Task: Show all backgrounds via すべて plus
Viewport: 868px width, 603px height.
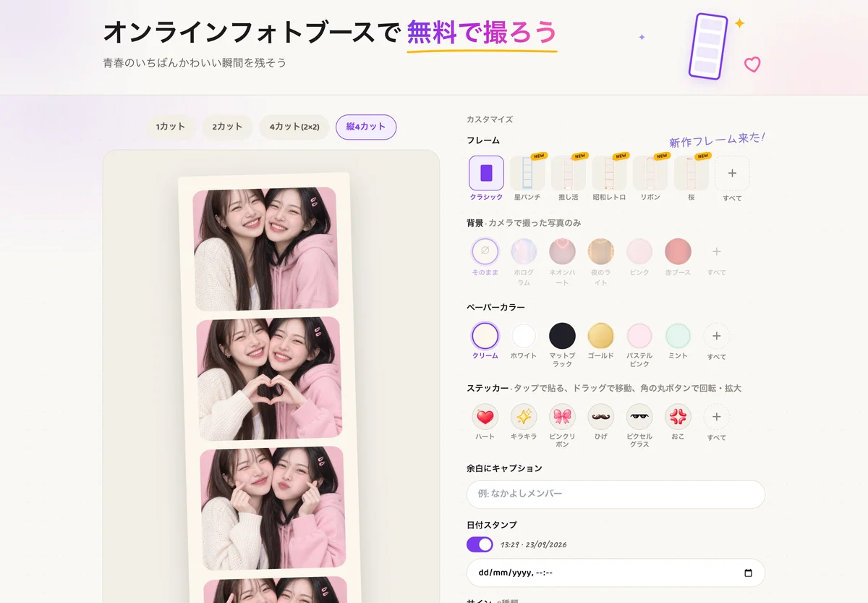Action: coord(717,251)
